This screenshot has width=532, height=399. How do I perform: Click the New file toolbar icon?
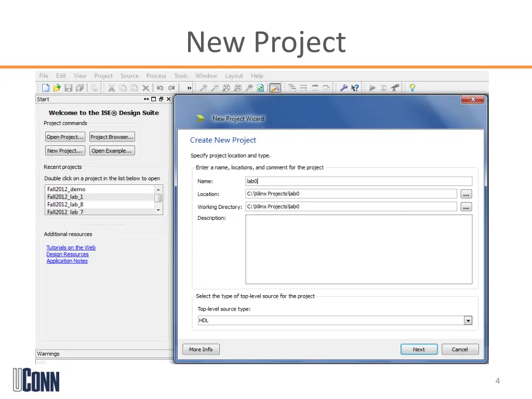tap(46, 88)
